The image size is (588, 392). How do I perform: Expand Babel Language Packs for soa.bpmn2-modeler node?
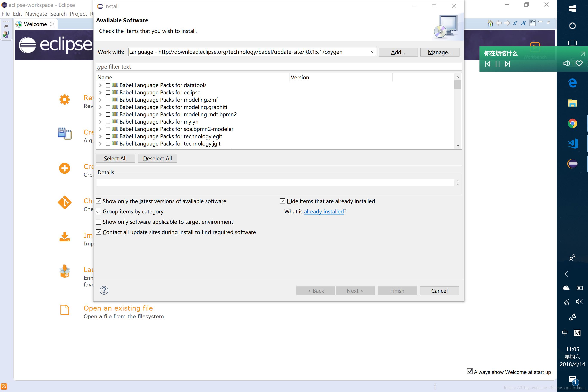click(x=100, y=129)
